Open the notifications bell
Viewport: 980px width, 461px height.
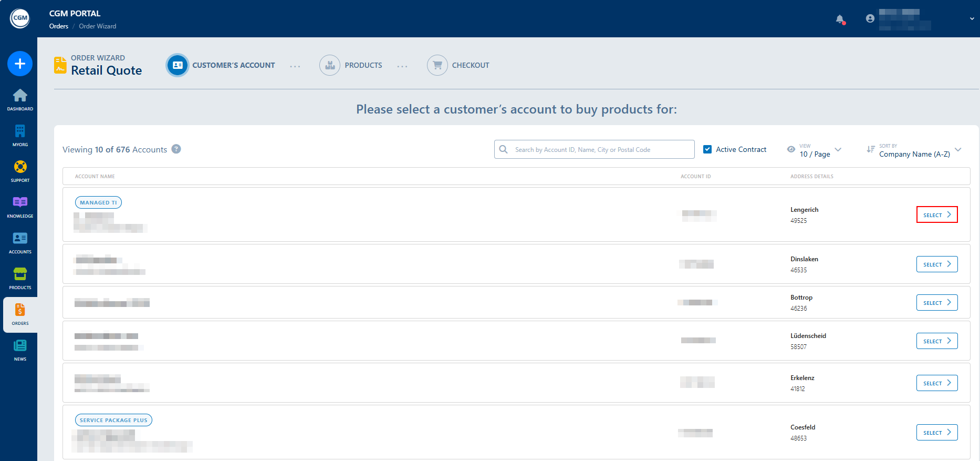tap(840, 19)
